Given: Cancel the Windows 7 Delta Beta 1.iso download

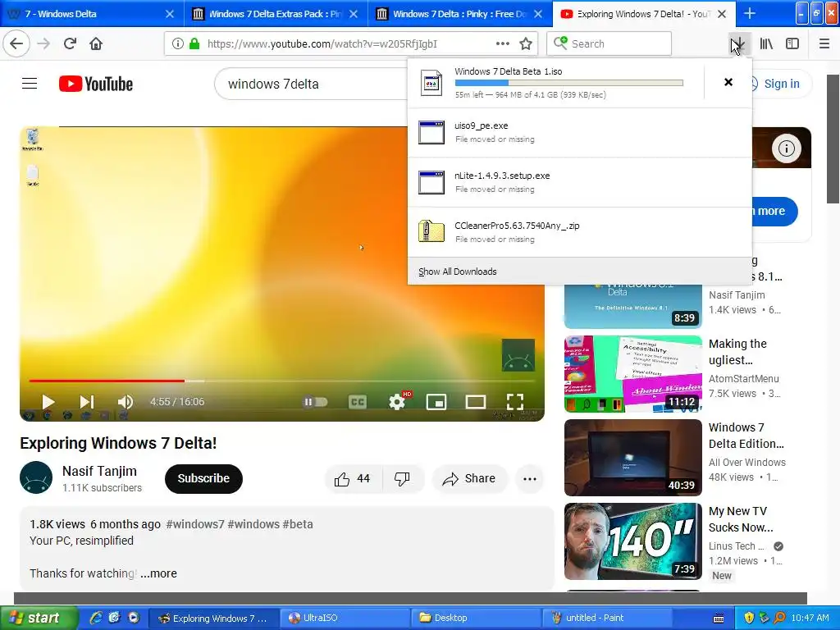Looking at the screenshot, I should (x=728, y=82).
